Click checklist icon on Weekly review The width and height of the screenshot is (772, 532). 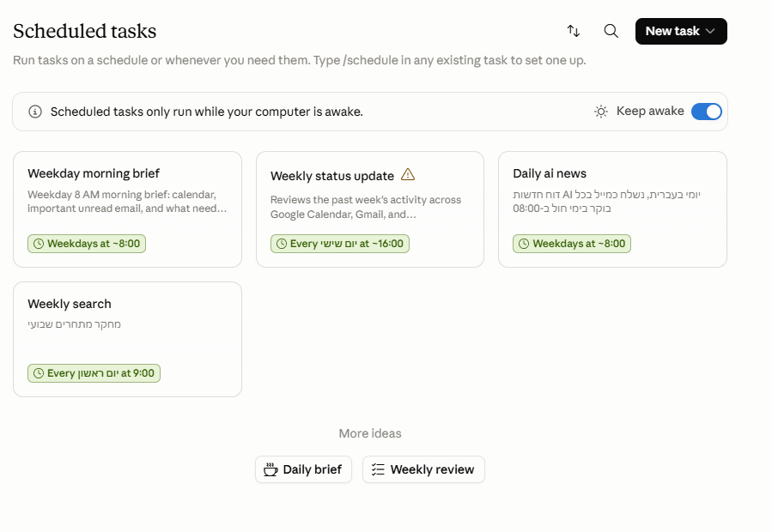(378, 469)
